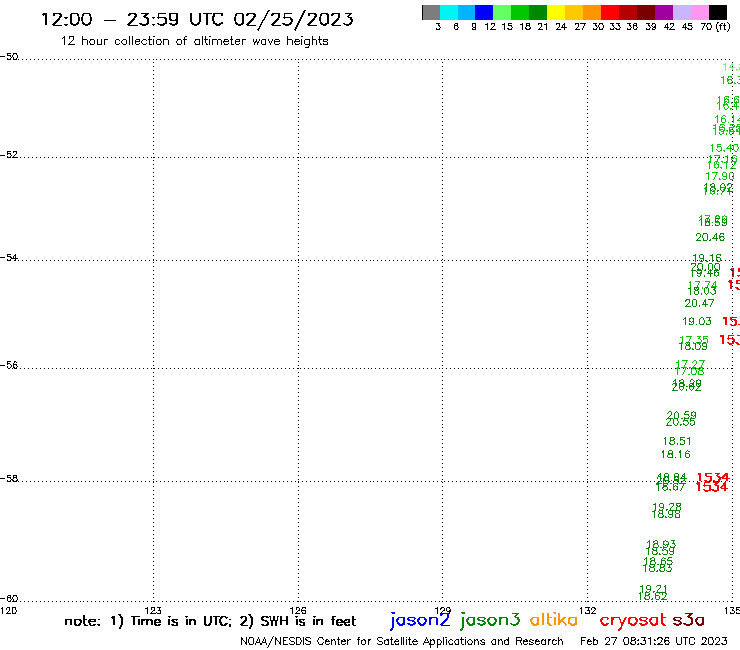The width and height of the screenshot is (740, 650).
Task: Click the pink swatch near label 70
Action: 700,12
